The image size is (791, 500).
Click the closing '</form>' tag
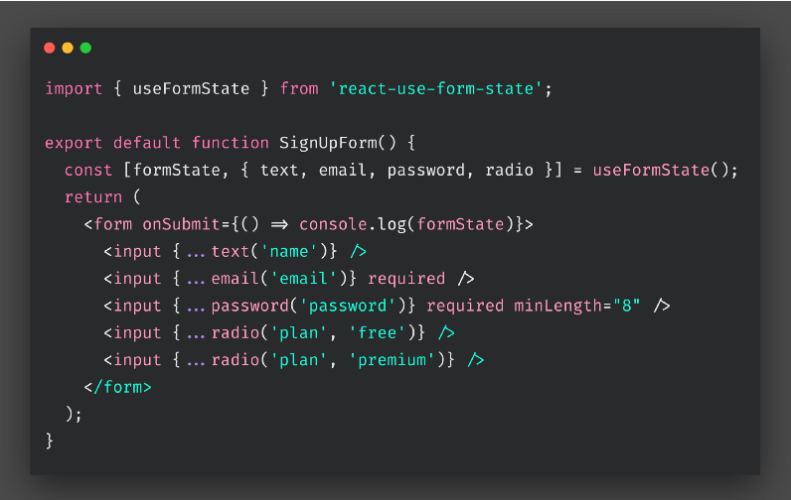(x=118, y=387)
